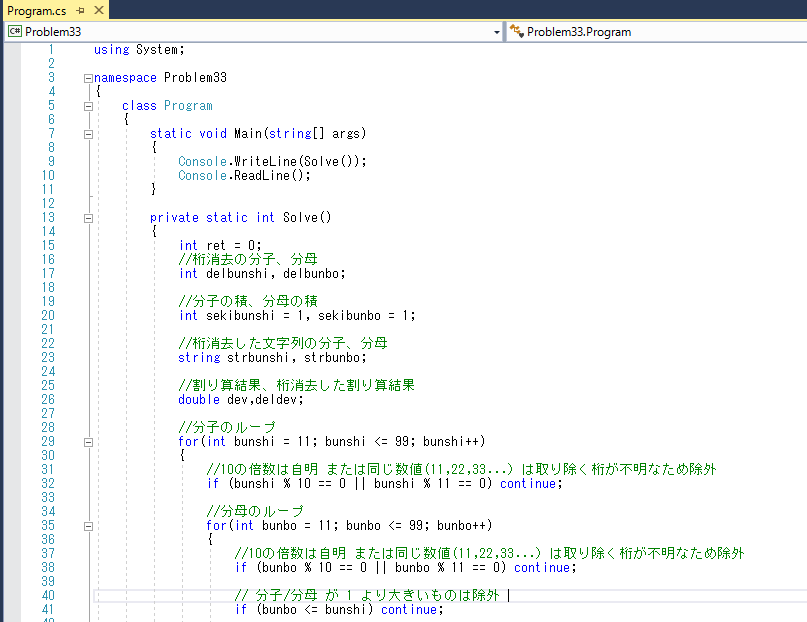
Task: Click the C# project icon beside Problem33
Action: (14, 31)
